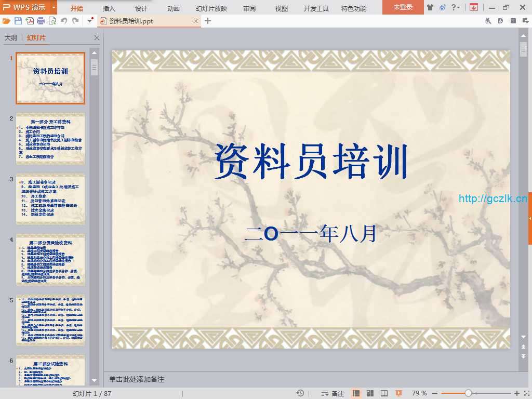This screenshot has height=399, width=532.
Task: Click the 未登录 login button
Action: [403, 7]
